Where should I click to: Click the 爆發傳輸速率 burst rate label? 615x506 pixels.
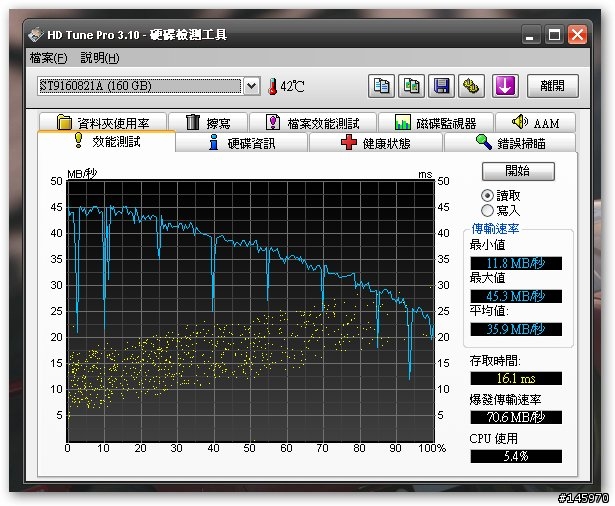[505, 400]
